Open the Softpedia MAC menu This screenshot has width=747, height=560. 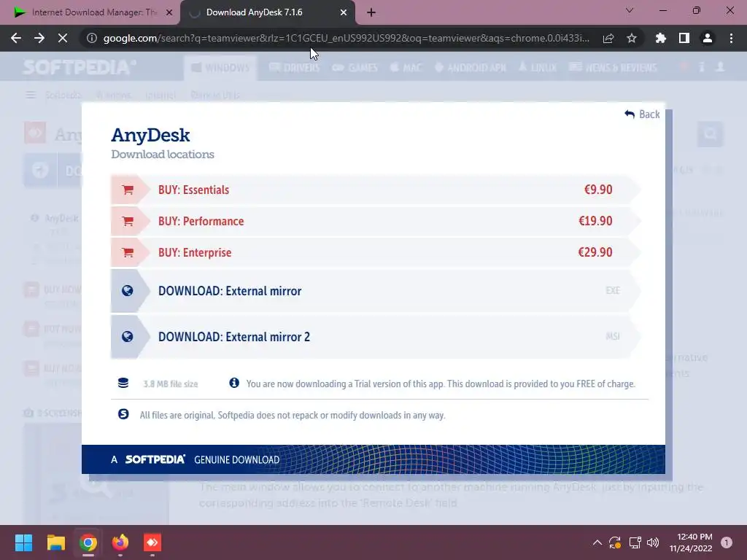pyautogui.click(x=406, y=68)
